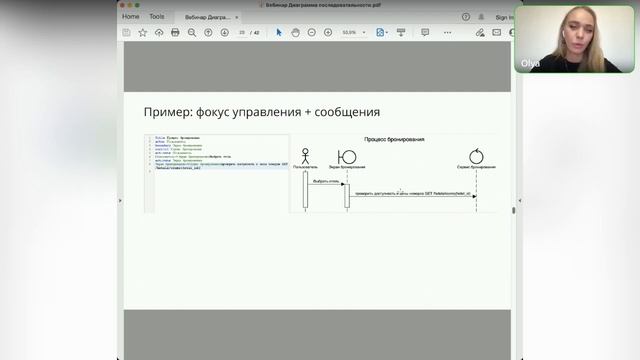Open more tools ellipsis
The width and height of the screenshot is (640, 360).
click(447, 32)
